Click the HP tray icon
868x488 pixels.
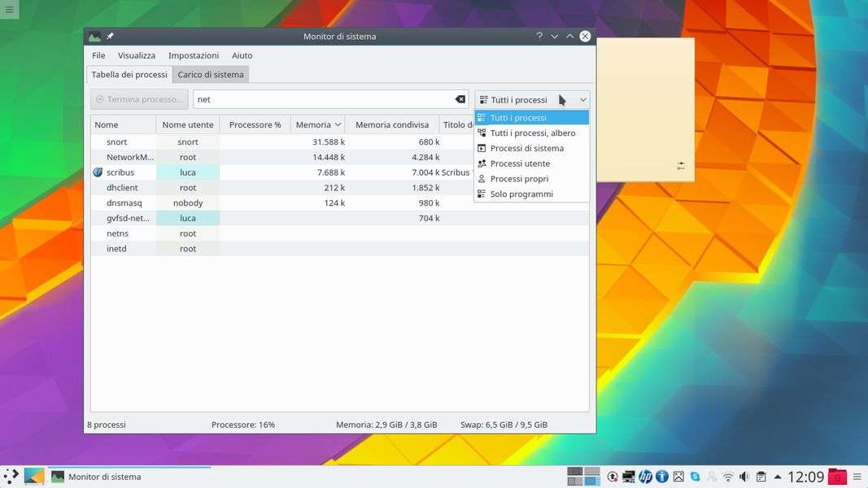645,477
